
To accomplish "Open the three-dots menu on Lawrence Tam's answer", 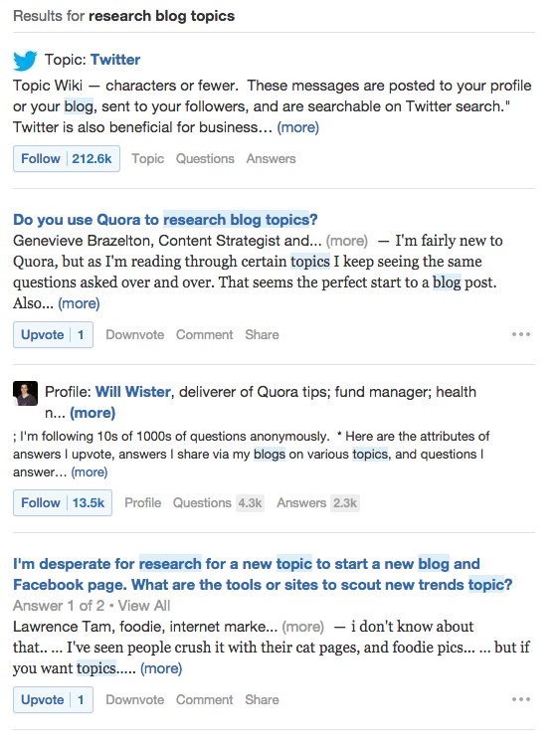I will coord(521,699).
